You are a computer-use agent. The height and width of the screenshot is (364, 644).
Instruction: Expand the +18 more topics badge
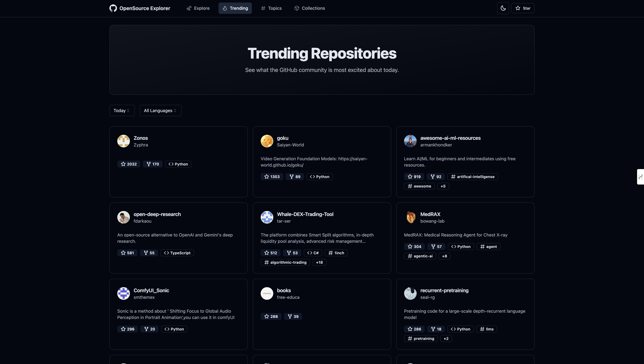(319, 262)
